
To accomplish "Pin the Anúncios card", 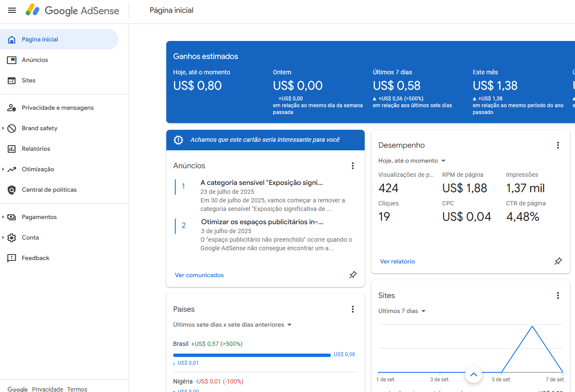I will (x=353, y=275).
